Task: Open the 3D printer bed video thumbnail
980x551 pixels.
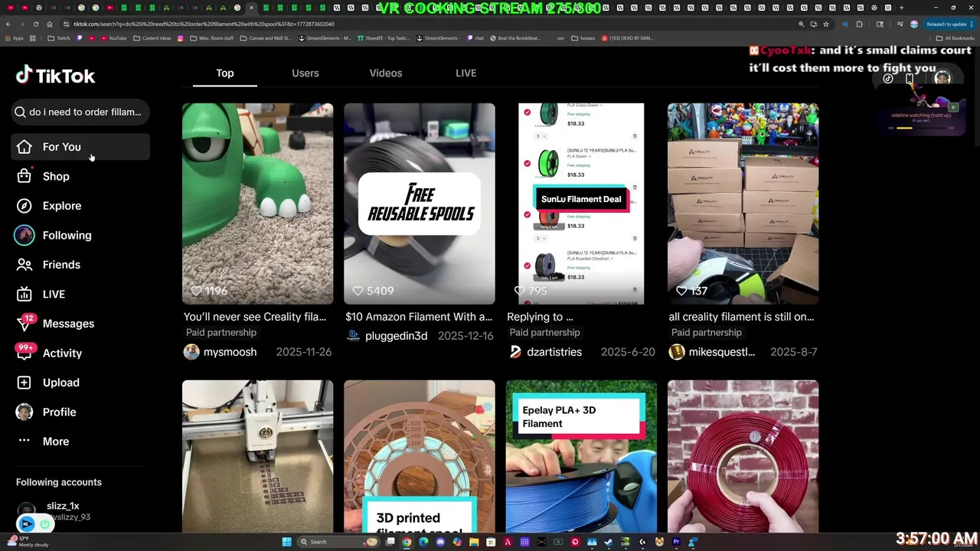Action: pyautogui.click(x=257, y=456)
